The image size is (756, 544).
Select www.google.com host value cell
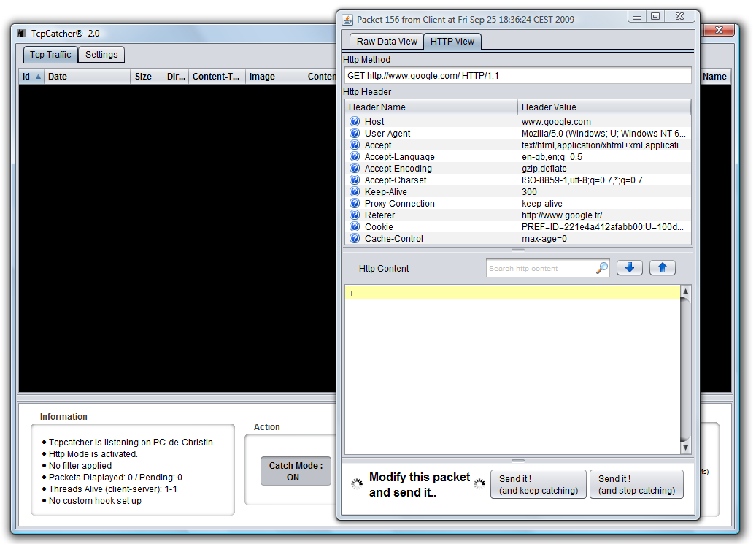[604, 121]
